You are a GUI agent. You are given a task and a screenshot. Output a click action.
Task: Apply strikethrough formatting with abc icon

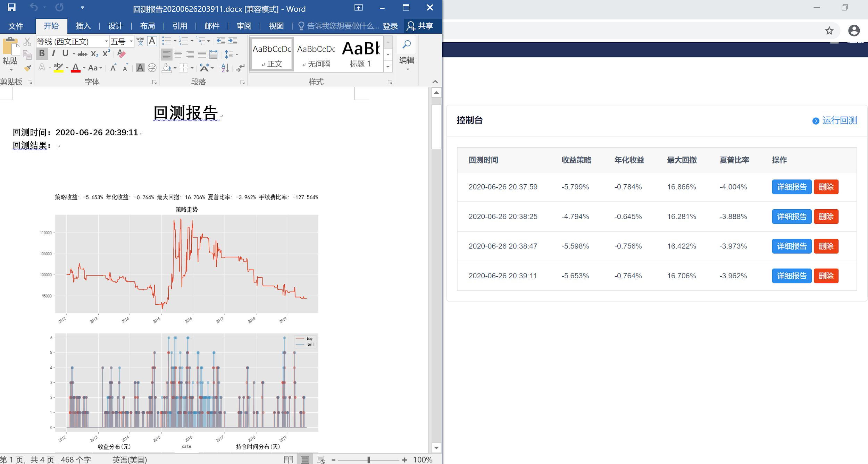tap(82, 54)
